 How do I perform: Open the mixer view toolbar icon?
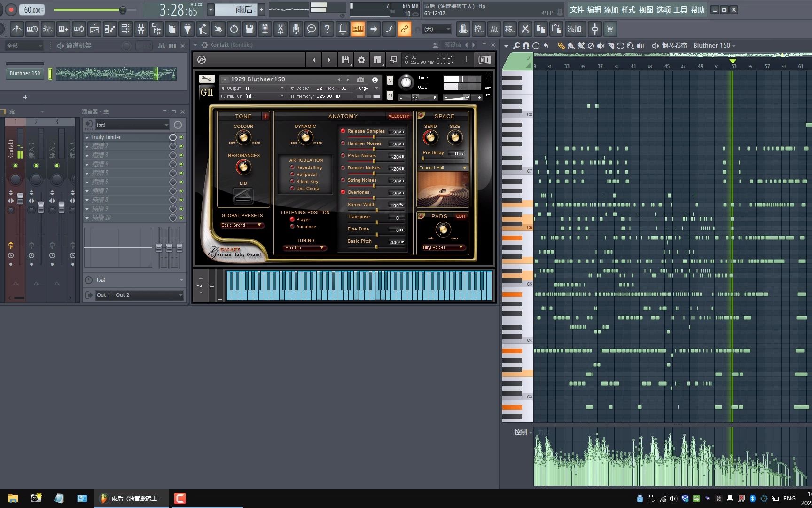[x=141, y=29]
